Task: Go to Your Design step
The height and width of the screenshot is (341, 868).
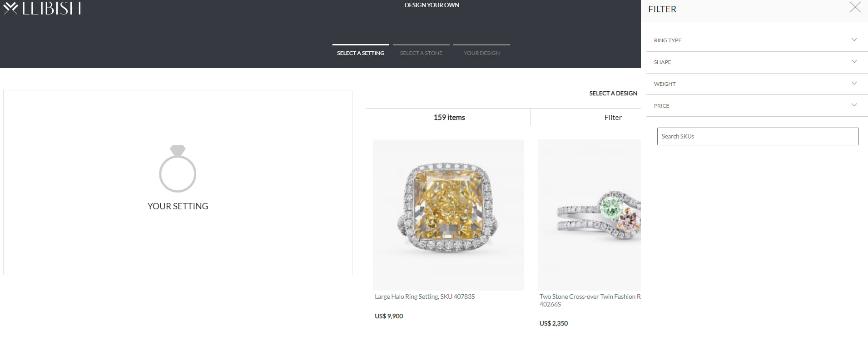Action: [481, 53]
